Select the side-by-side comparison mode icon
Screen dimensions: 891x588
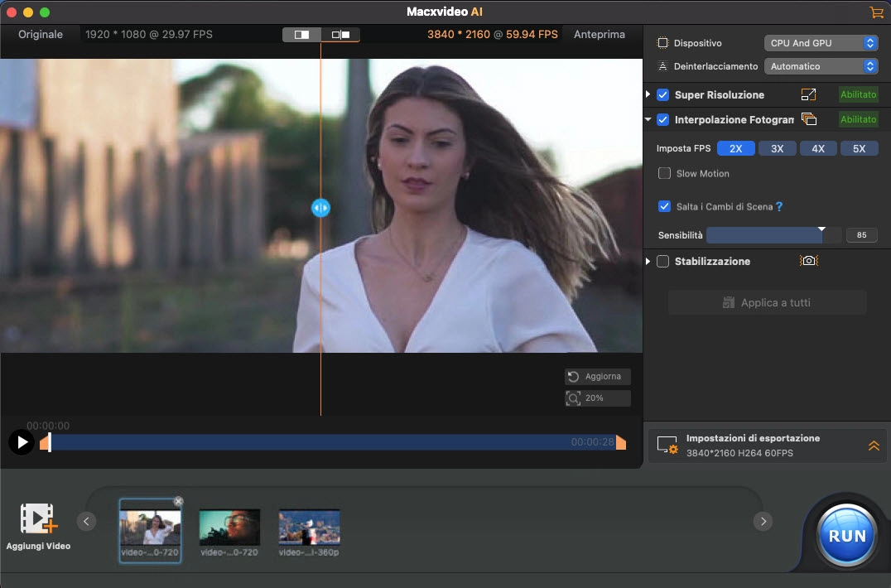click(x=340, y=35)
